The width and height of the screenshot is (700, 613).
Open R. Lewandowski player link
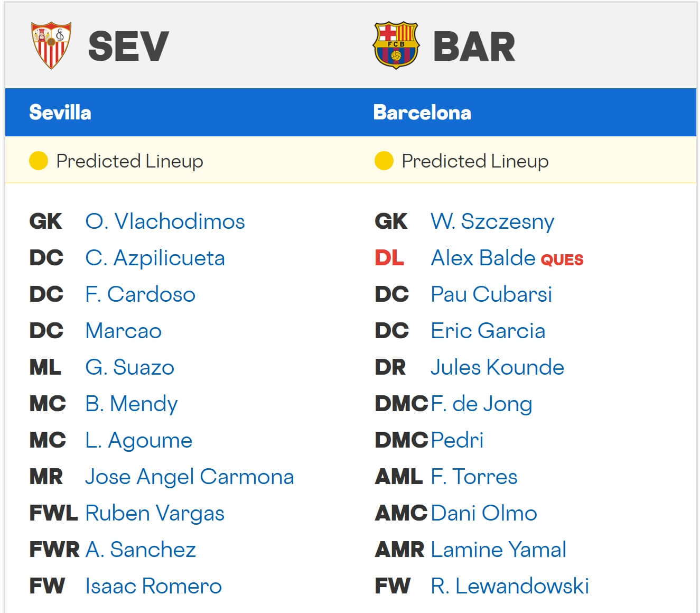click(509, 586)
